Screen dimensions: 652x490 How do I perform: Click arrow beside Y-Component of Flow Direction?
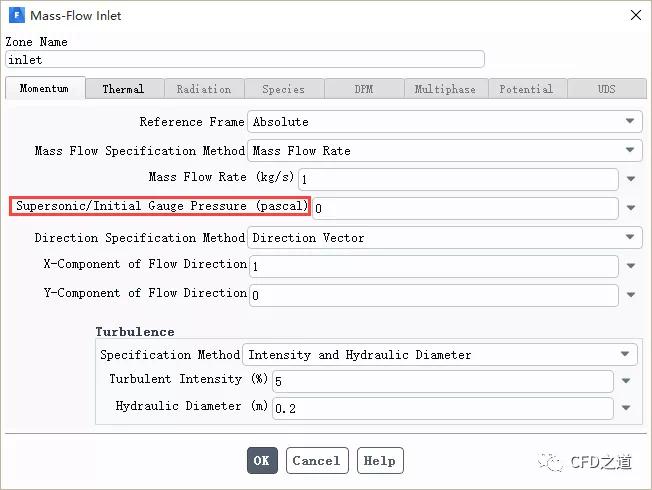pos(631,295)
